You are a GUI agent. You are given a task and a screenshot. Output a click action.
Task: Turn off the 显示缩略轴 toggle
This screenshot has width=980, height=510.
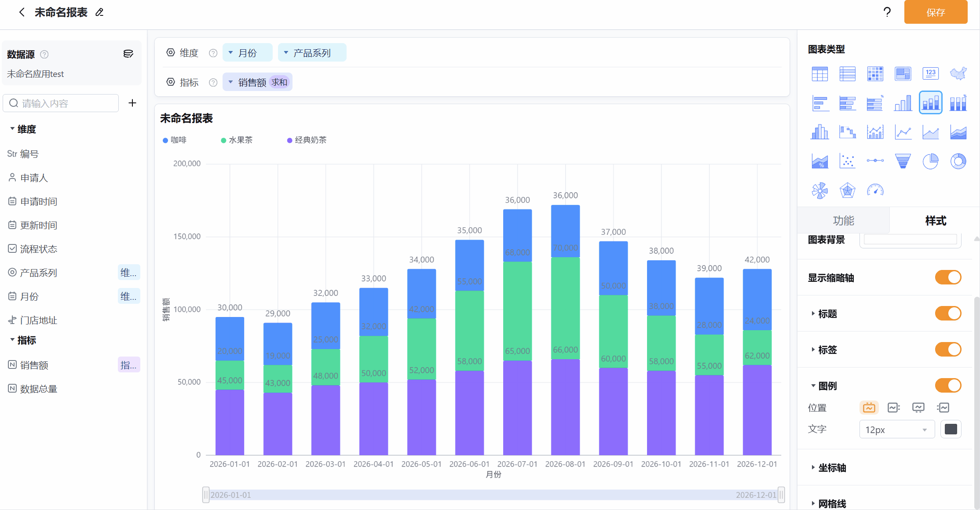[948, 277]
